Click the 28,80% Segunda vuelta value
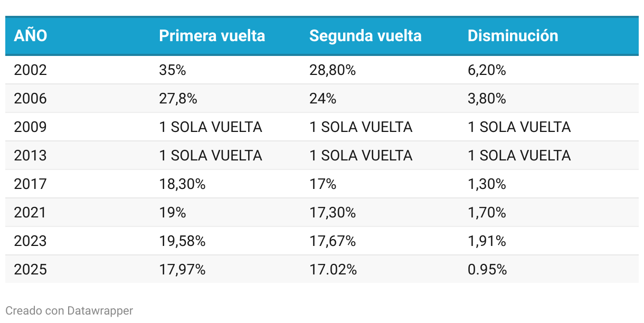This screenshot has width=644, height=323. (x=333, y=70)
